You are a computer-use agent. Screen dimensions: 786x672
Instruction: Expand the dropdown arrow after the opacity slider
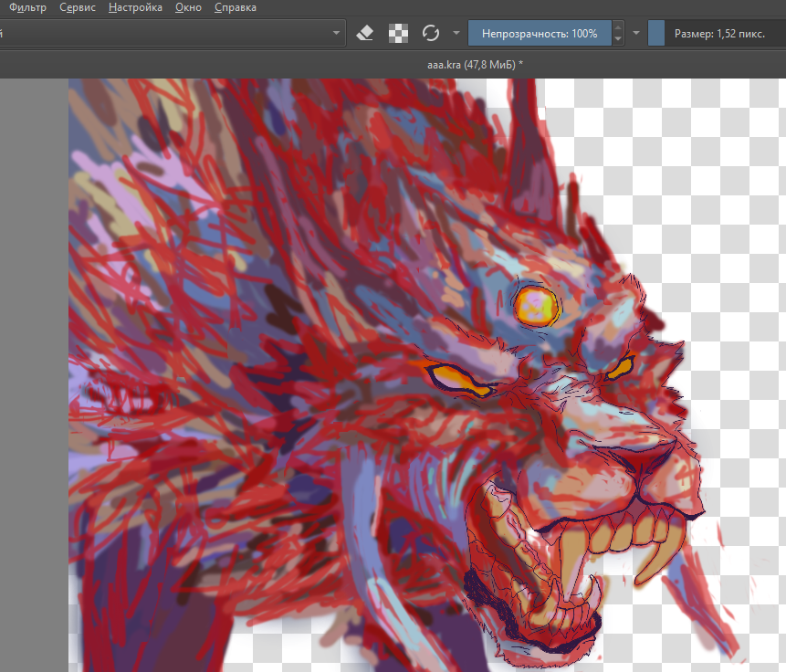tap(636, 34)
